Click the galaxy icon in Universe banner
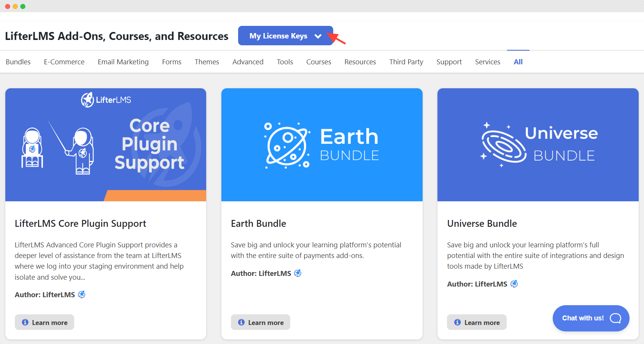 (504, 145)
